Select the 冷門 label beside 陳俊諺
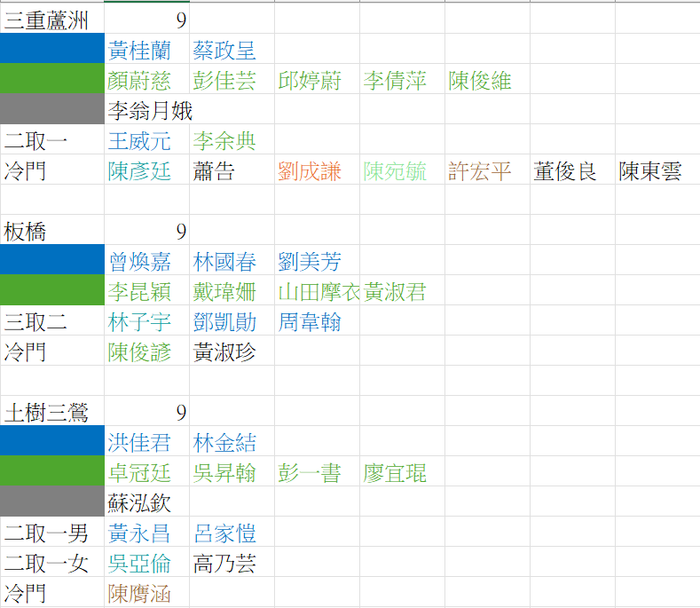Viewport: 700px width, 608px height. click(x=52, y=351)
